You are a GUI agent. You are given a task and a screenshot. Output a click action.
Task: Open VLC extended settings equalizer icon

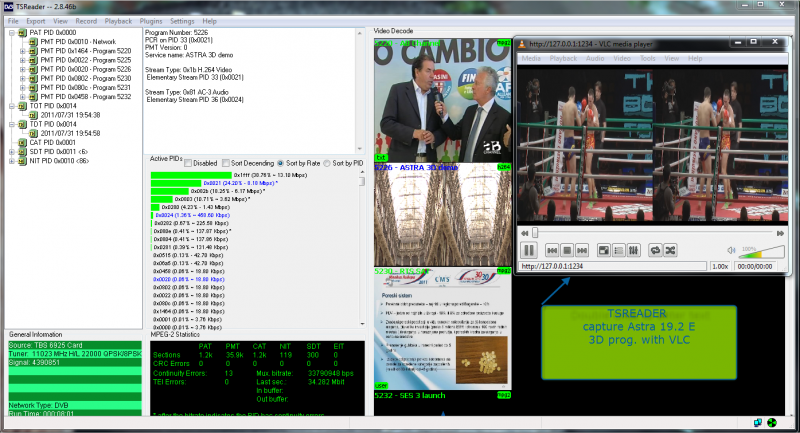(x=633, y=250)
